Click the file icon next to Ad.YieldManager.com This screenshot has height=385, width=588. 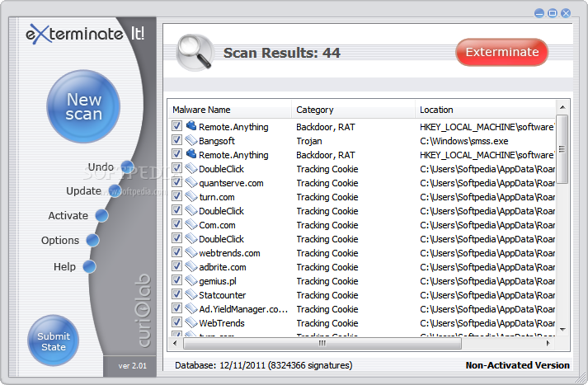click(x=191, y=308)
